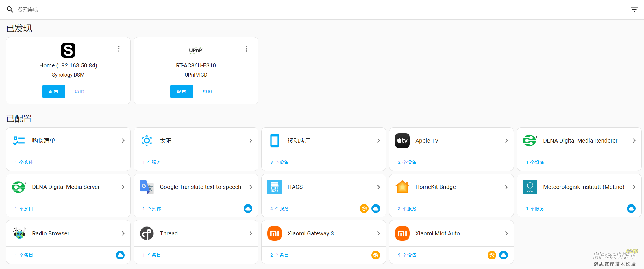Click Home (192.168.50.84) title text
The width and height of the screenshot is (644, 269).
click(x=68, y=65)
